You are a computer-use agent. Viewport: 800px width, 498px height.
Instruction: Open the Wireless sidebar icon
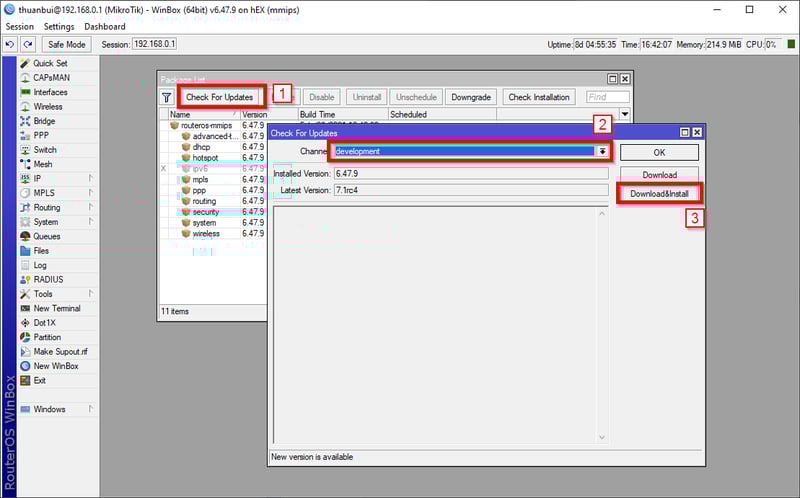26,107
